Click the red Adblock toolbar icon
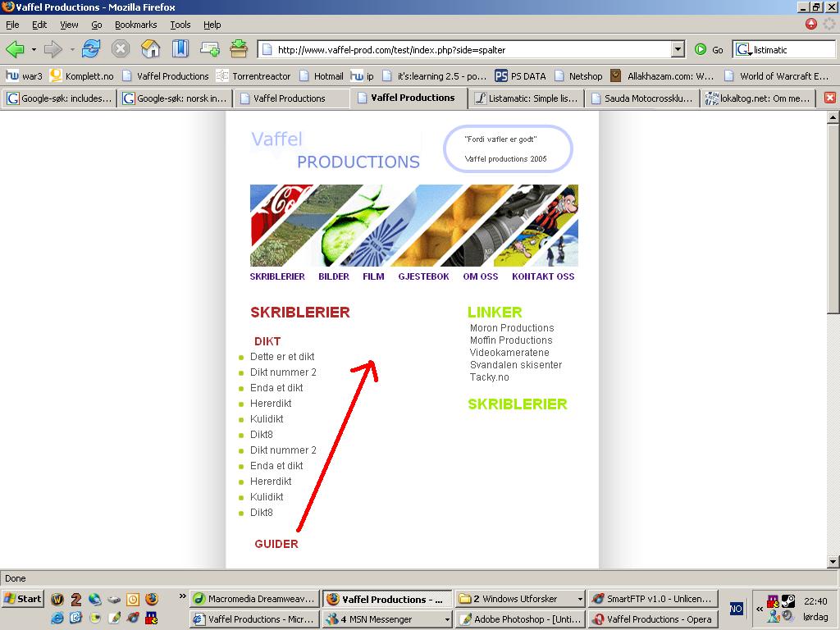The image size is (840, 630). click(x=811, y=24)
